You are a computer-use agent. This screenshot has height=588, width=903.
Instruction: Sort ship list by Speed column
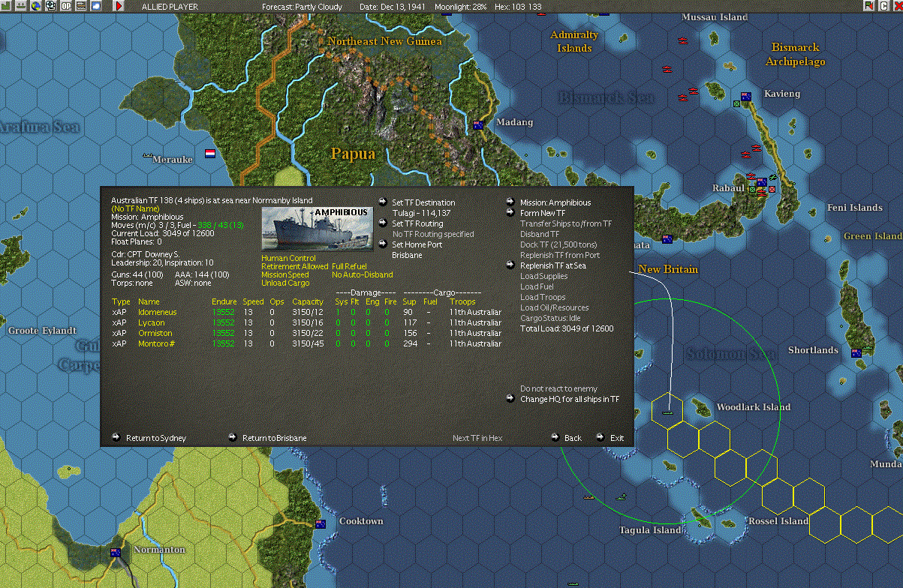click(253, 301)
